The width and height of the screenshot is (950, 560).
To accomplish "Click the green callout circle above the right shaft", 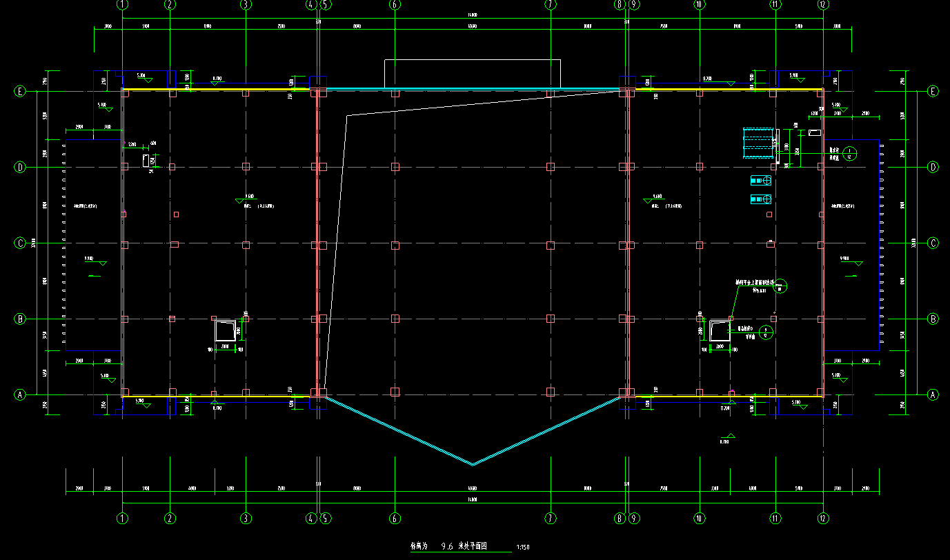I will (780, 285).
